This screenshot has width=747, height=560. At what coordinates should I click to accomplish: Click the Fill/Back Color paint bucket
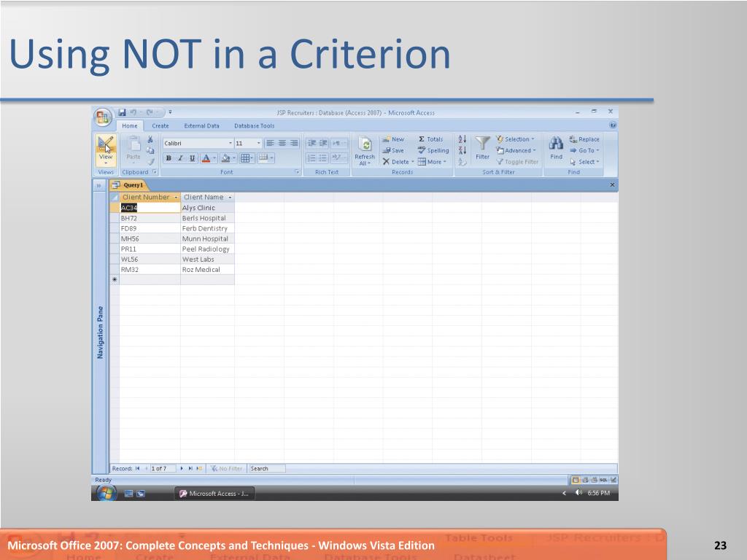(x=226, y=158)
